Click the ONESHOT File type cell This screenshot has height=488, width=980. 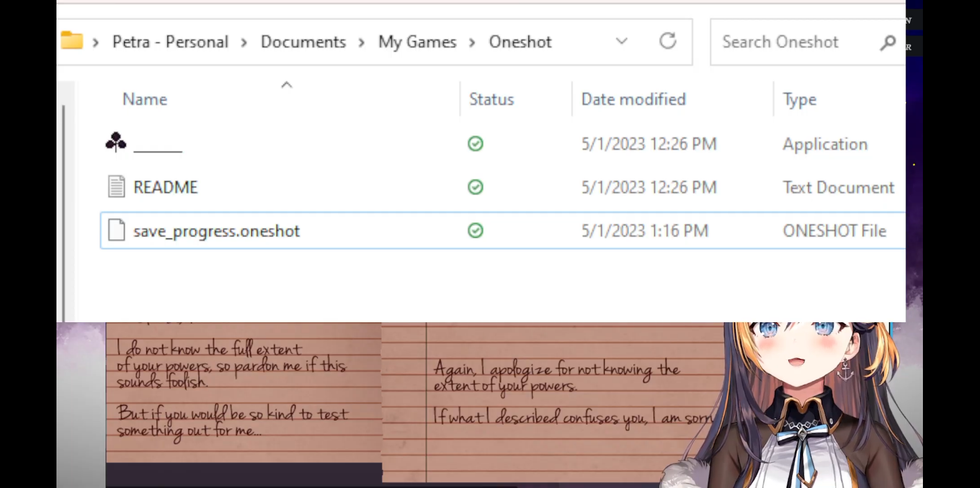click(x=834, y=231)
